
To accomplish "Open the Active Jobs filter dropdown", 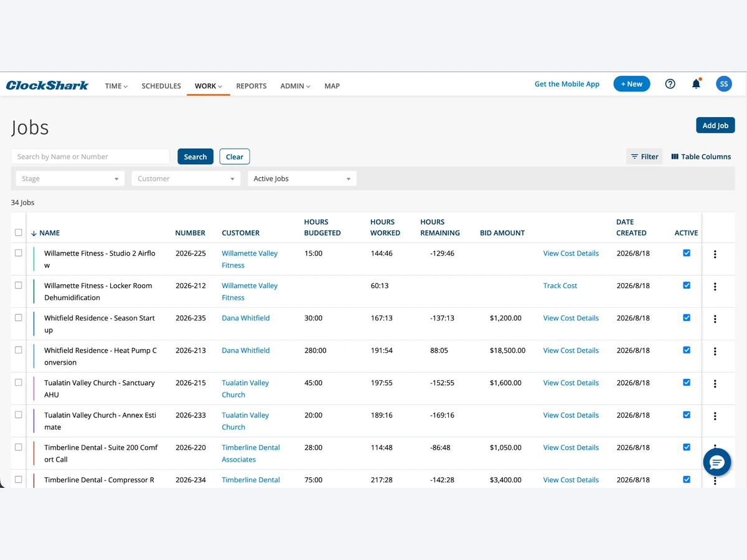I will [x=302, y=179].
